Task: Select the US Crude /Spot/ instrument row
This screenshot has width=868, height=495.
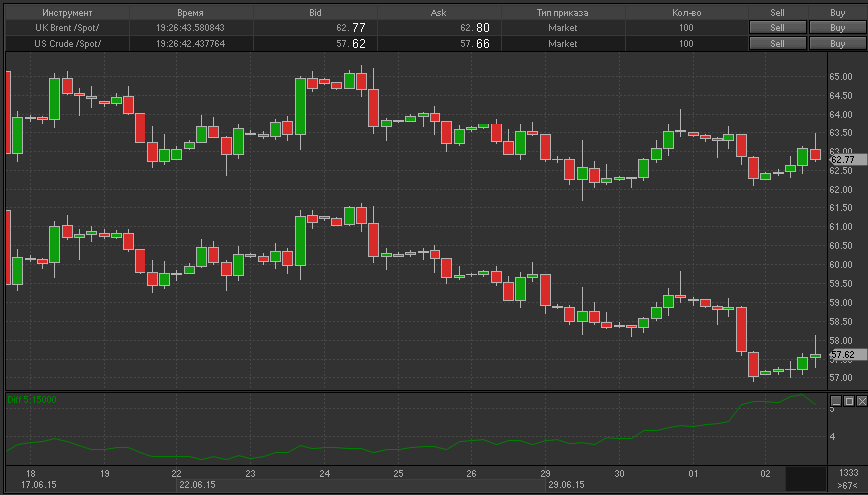Action: (67, 44)
